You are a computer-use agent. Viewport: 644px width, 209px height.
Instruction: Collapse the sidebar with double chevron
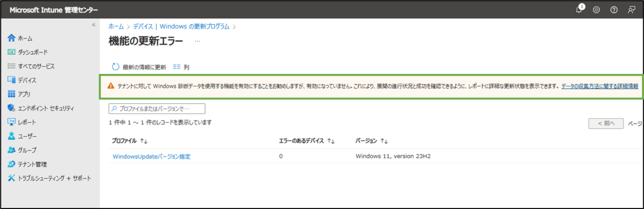(x=93, y=25)
